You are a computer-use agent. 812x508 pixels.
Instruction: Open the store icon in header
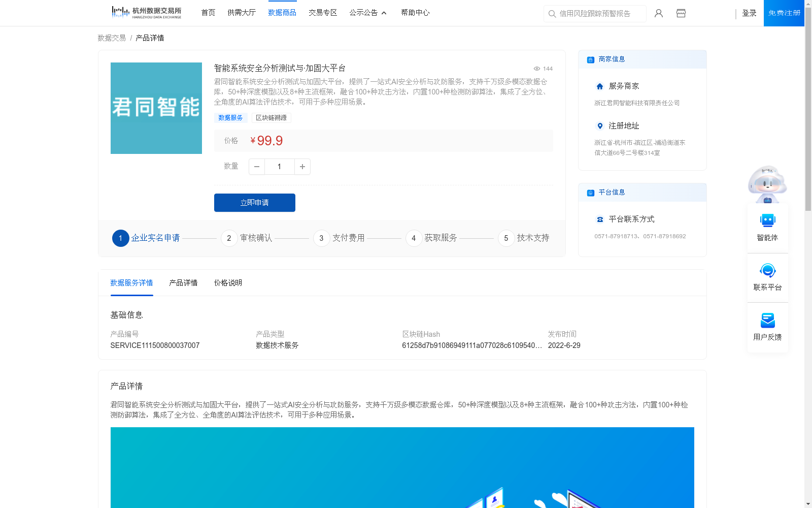pos(681,13)
